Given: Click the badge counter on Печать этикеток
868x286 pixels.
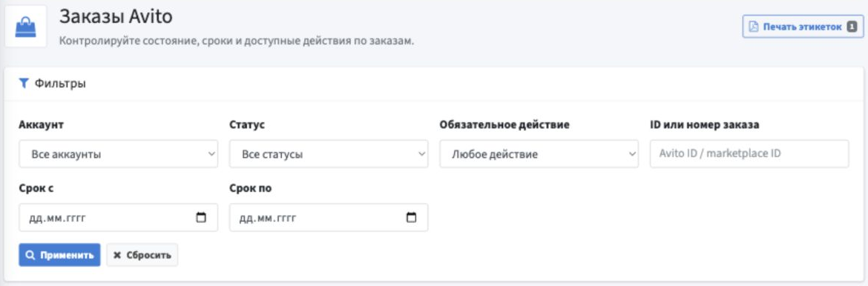Looking at the screenshot, I should tap(852, 27).
